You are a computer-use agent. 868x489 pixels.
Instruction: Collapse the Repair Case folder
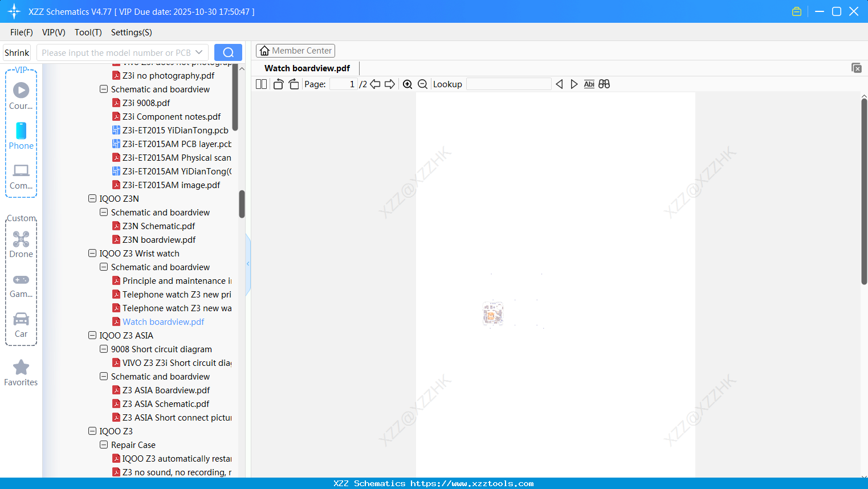tap(104, 445)
